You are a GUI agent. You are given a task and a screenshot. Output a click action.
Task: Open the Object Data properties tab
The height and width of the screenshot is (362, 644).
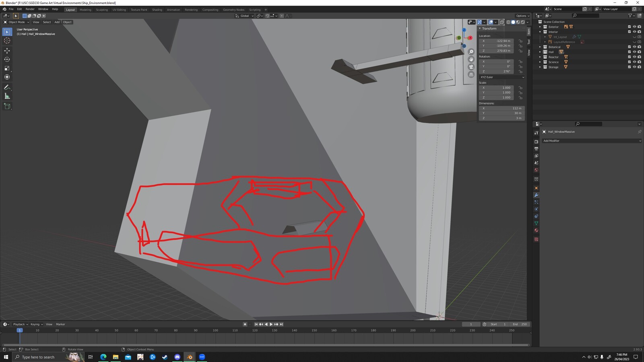click(x=536, y=223)
